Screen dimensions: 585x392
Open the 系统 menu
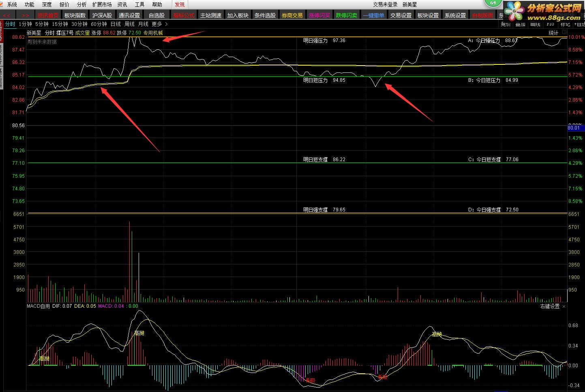[x=12, y=4]
